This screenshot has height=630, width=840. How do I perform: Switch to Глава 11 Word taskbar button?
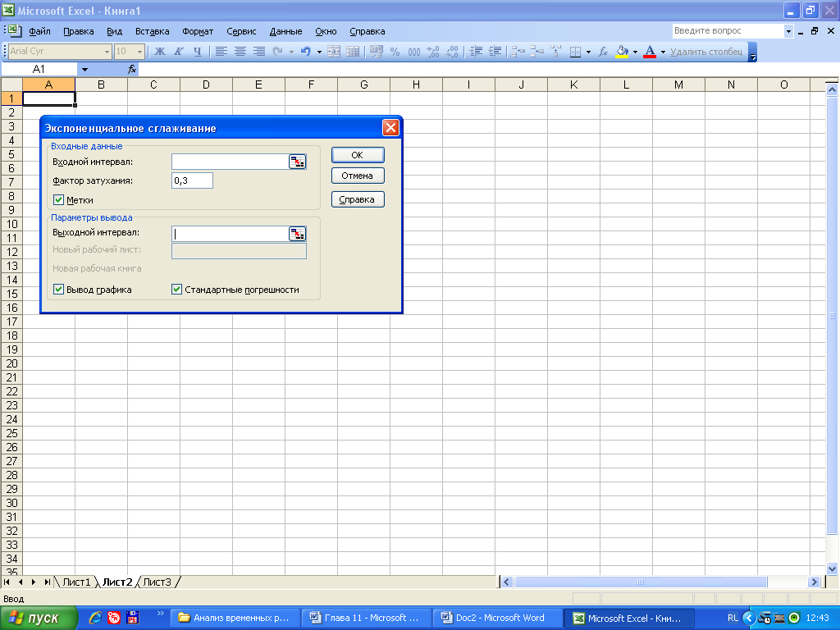[x=366, y=618]
